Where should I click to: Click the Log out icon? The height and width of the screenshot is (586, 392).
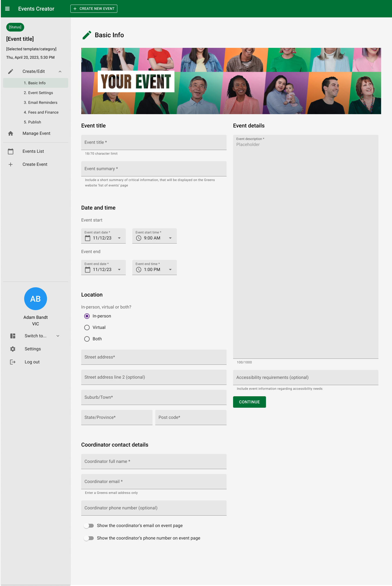13,362
